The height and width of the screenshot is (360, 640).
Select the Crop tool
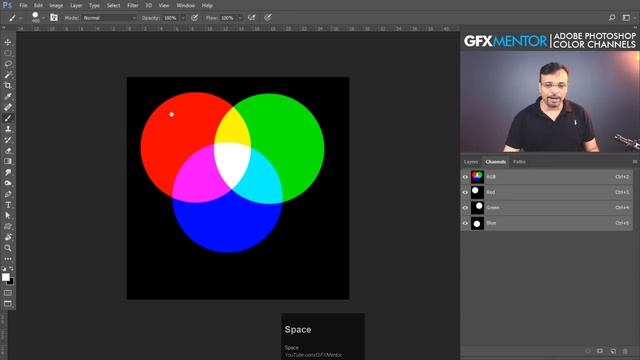(x=8, y=86)
